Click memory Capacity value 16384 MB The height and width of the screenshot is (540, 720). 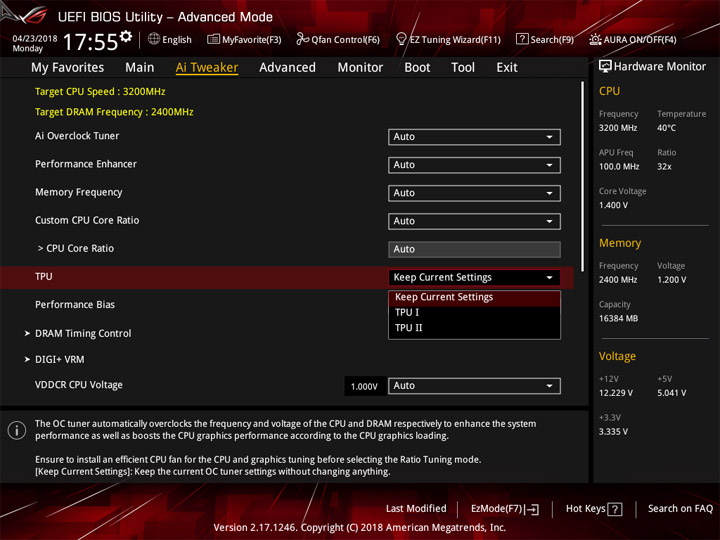pos(618,318)
